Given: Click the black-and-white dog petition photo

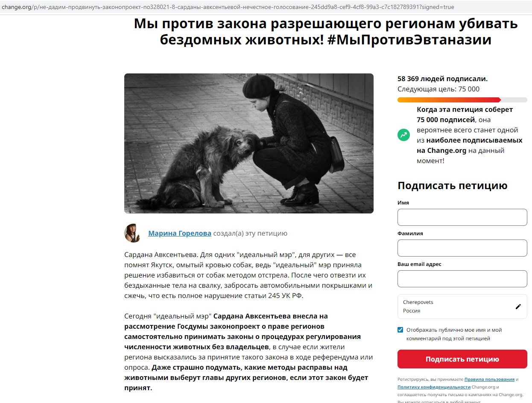Looking at the screenshot, I should [x=249, y=143].
